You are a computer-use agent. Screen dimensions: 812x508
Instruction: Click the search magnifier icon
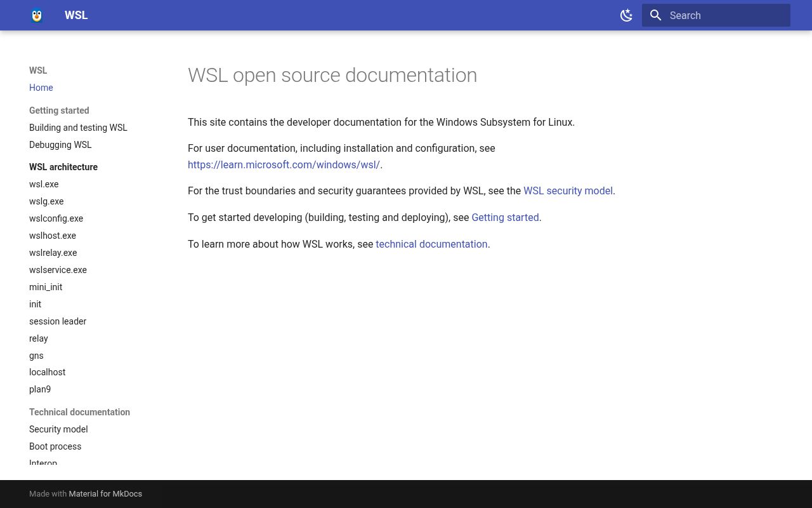(656, 15)
